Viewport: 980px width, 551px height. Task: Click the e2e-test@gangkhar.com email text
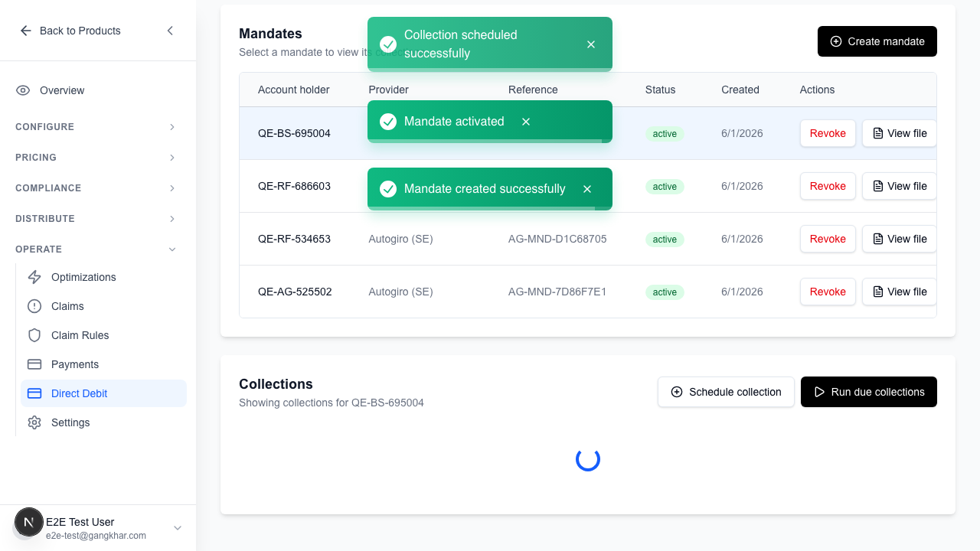tap(96, 536)
